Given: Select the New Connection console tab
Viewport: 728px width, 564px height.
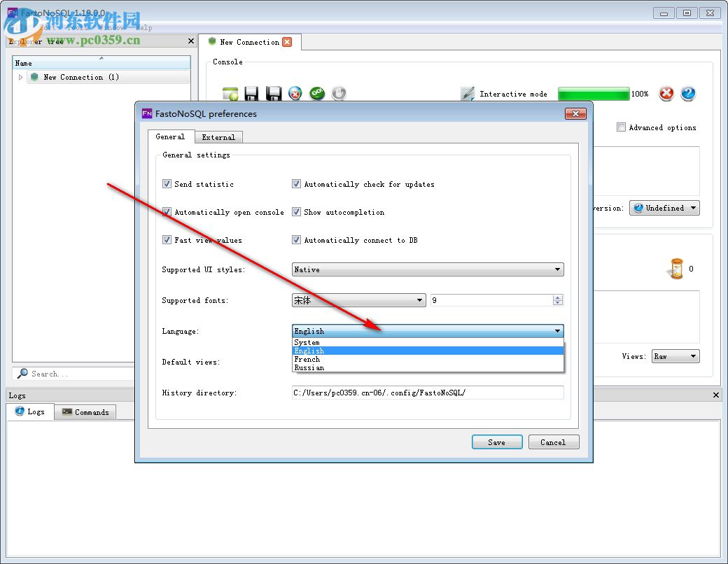Looking at the screenshot, I should [250, 42].
